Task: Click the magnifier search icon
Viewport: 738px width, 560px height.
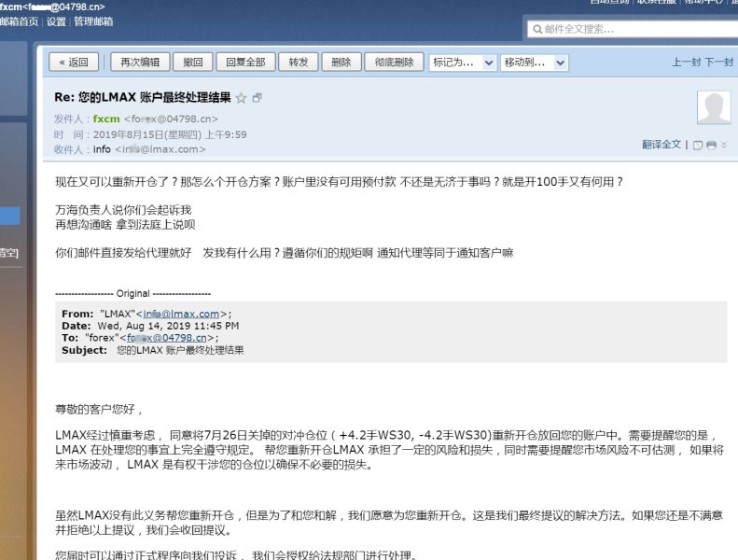Action: pos(537,29)
